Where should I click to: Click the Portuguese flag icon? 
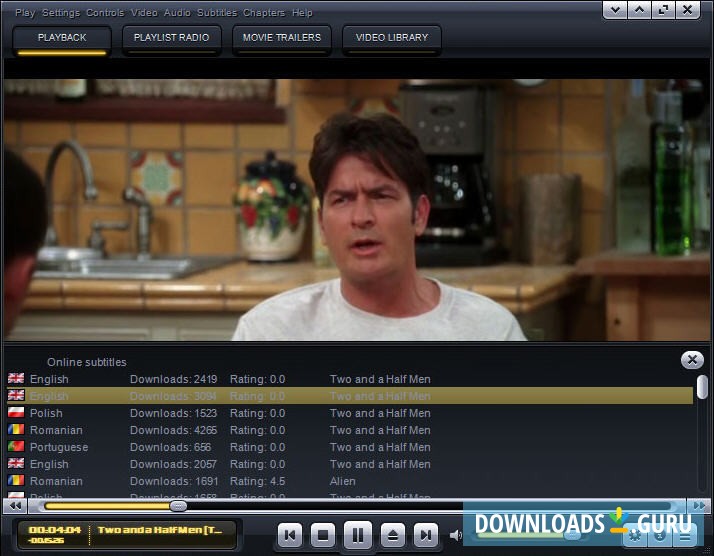click(16, 446)
